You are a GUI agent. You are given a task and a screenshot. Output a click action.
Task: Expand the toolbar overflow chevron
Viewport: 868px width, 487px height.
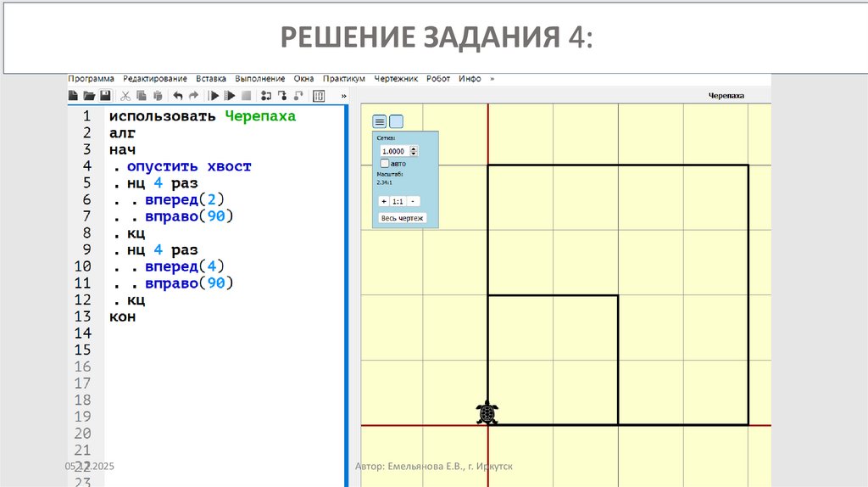pyautogui.click(x=344, y=96)
